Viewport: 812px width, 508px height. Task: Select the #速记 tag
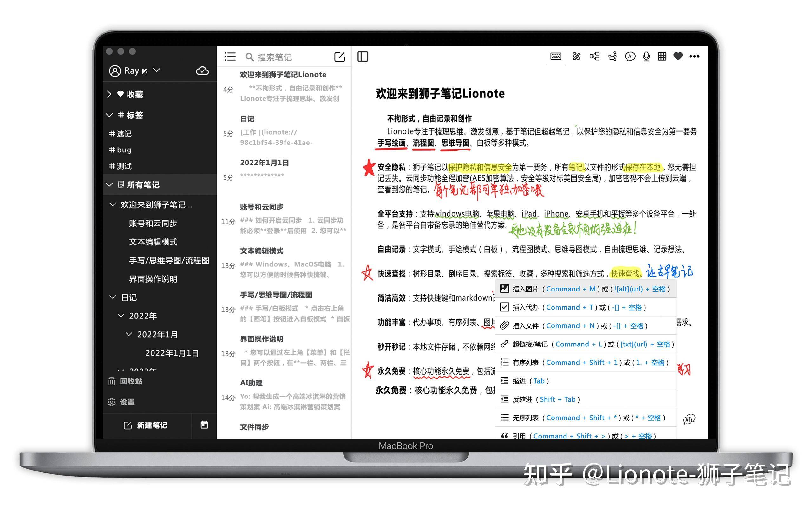tap(120, 134)
